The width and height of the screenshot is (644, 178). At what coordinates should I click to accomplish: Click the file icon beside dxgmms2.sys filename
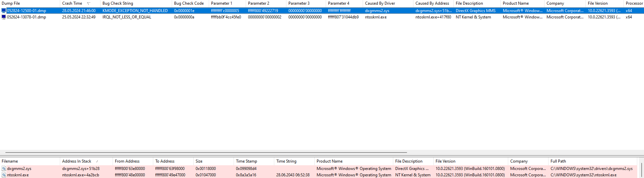4,169
